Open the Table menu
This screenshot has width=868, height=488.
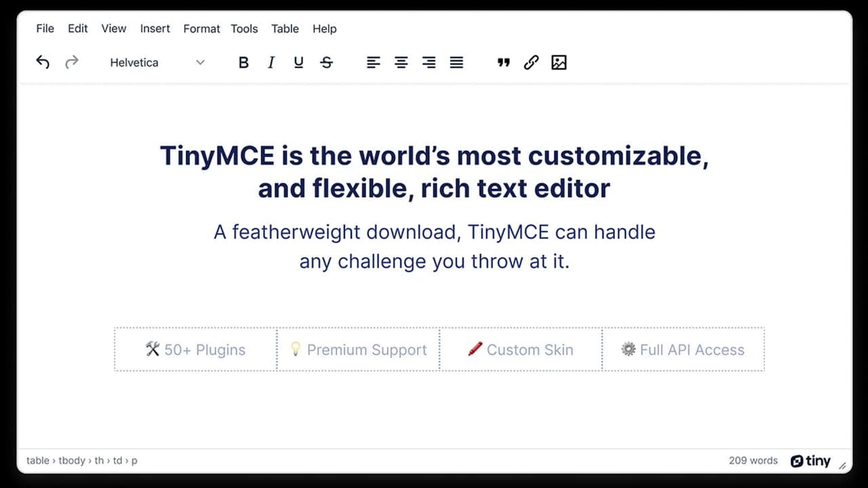pyautogui.click(x=285, y=28)
